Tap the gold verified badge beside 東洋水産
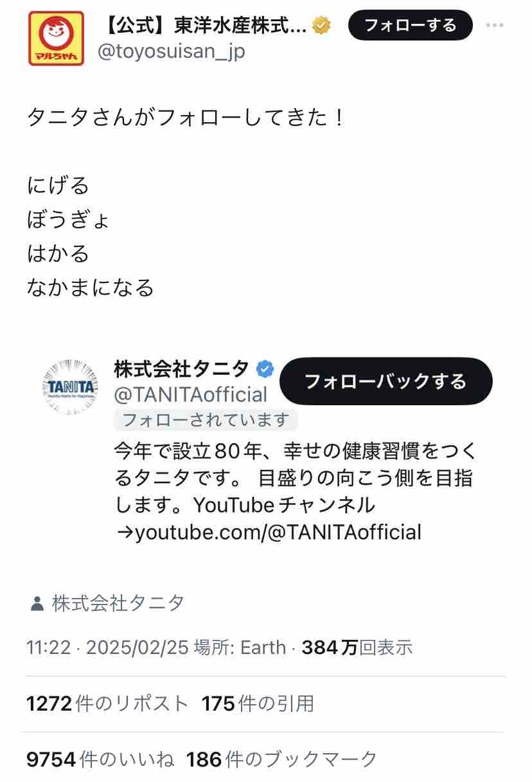The width and height of the screenshot is (532, 782). click(321, 26)
